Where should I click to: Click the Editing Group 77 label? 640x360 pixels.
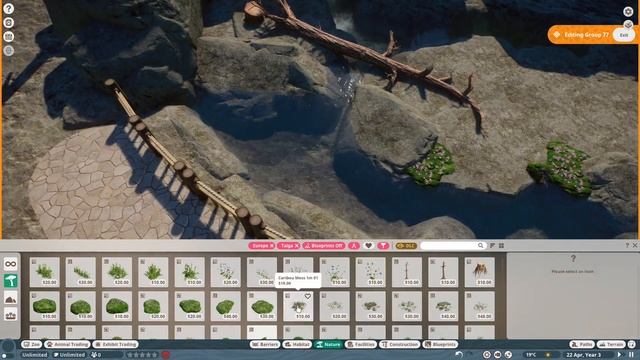click(586, 35)
